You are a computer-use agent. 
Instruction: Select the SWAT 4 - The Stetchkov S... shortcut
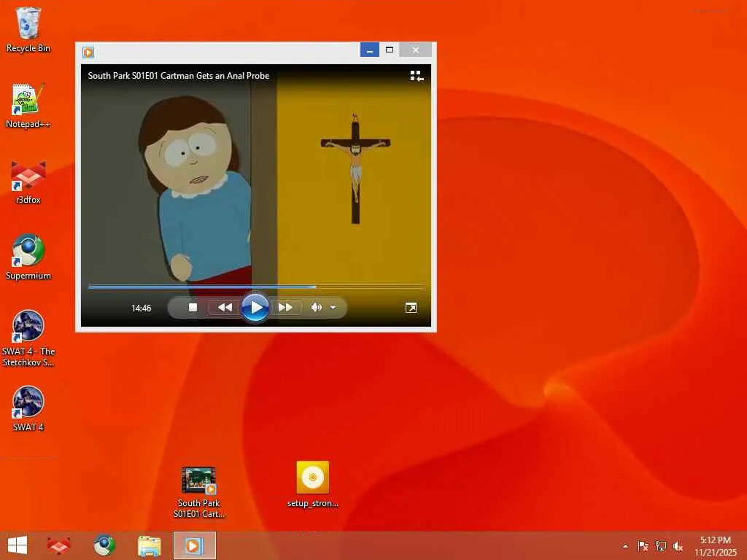pyautogui.click(x=28, y=338)
